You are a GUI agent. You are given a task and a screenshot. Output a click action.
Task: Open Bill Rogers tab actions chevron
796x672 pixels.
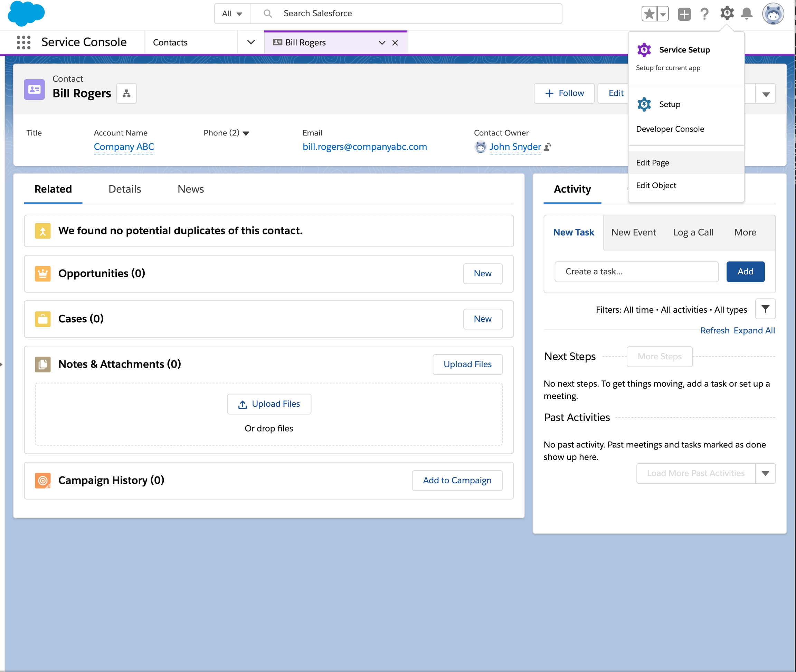click(382, 42)
